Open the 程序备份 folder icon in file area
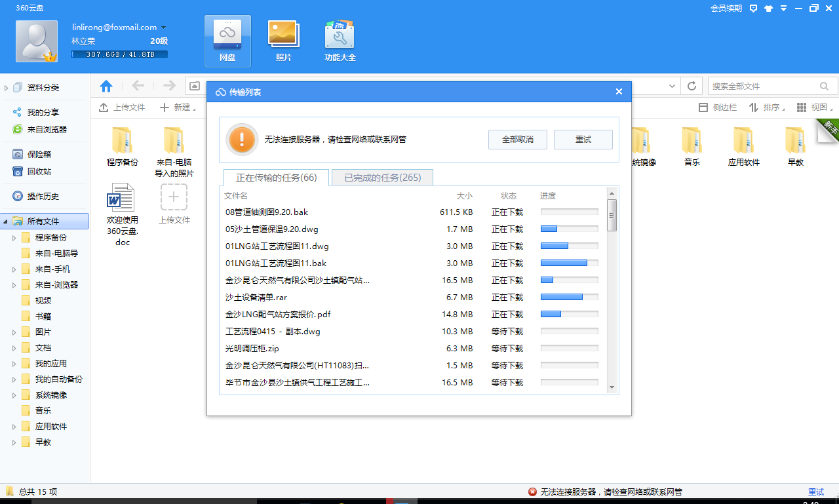This screenshot has height=504, width=839. (x=122, y=140)
